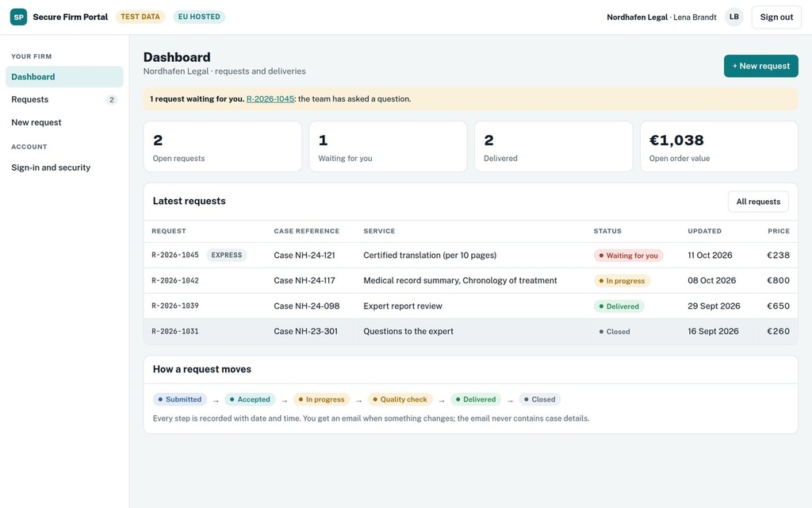Image resolution: width=812 pixels, height=508 pixels.
Task: Create a request with + New request button
Action: 760,66
